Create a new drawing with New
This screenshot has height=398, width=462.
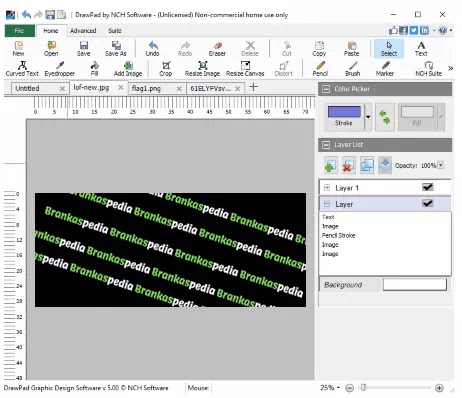(x=19, y=49)
